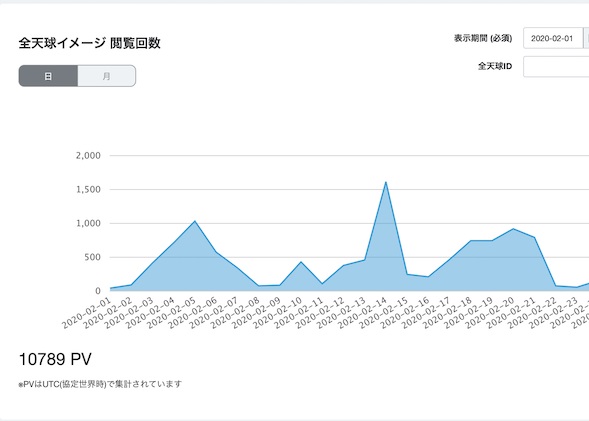Switch chart to monthly view 月
This screenshot has height=421, width=589.
(x=107, y=76)
